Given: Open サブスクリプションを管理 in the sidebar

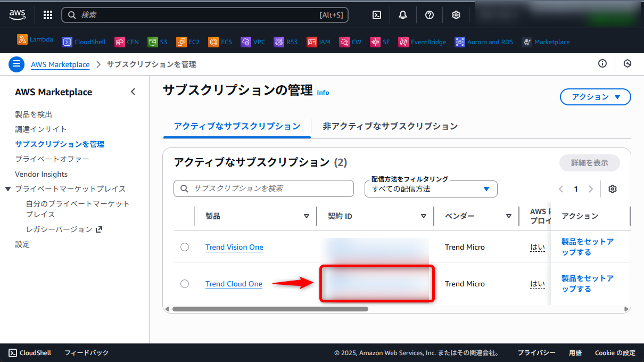Looking at the screenshot, I should click(x=60, y=144).
